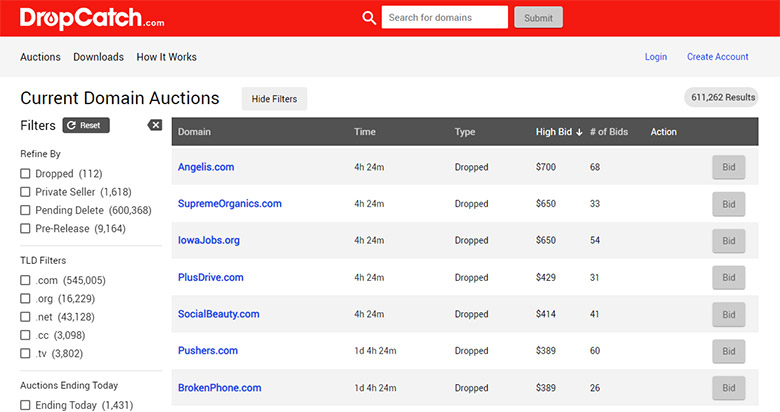Reset all filters

pos(86,125)
